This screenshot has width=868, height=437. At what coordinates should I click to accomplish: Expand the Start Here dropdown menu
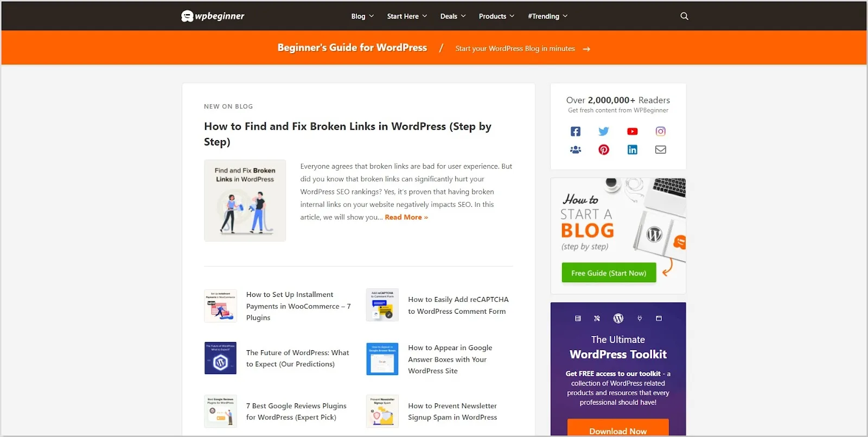[x=407, y=16]
